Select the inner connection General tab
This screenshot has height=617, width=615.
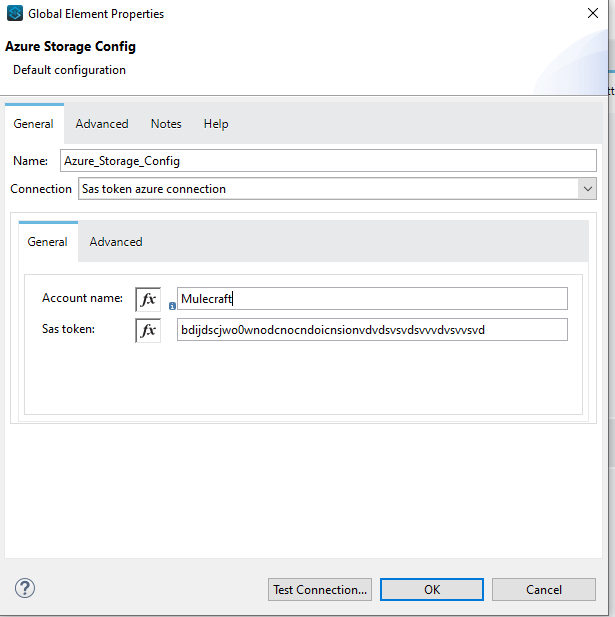click(x=47, y=242)
